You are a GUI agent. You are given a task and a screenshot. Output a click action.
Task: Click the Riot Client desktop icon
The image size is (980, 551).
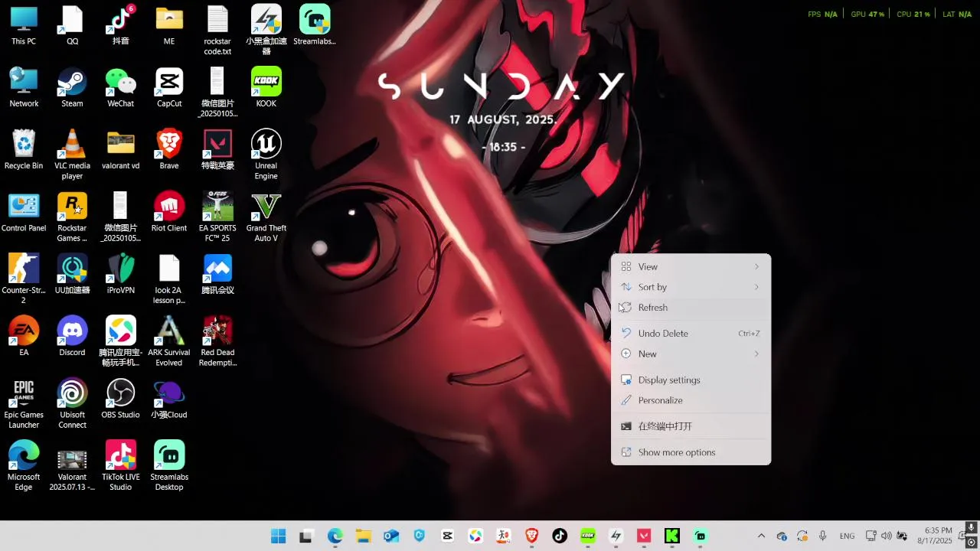(x=169, y=212)
